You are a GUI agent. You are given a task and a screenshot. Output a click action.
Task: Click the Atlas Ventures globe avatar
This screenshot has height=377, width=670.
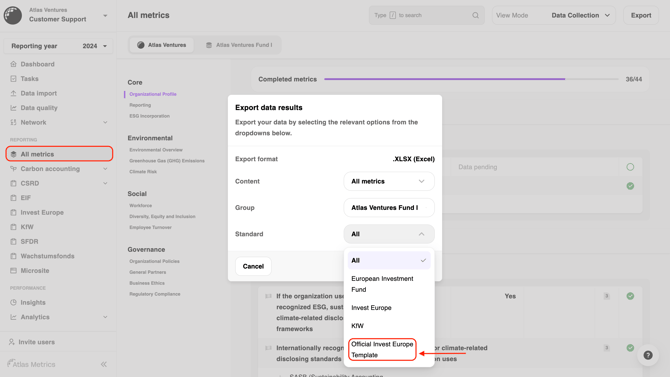13,15
